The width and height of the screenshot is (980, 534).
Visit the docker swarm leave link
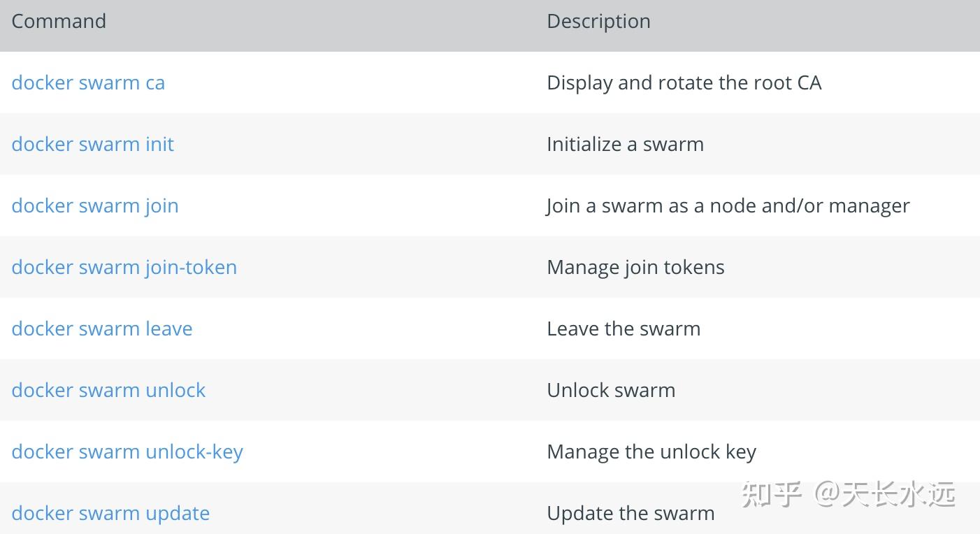coord(102,329)
